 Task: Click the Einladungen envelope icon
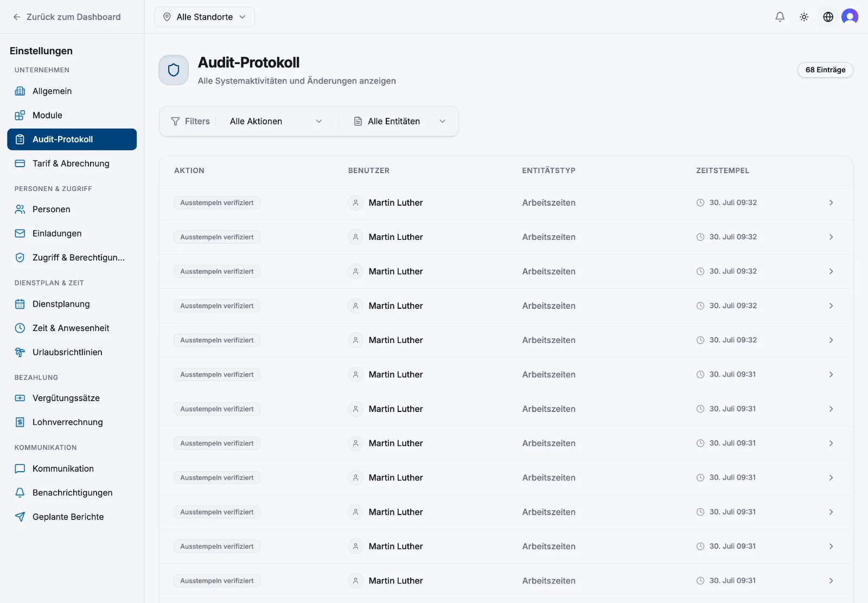pyautogui.click(x=20, y=233)
